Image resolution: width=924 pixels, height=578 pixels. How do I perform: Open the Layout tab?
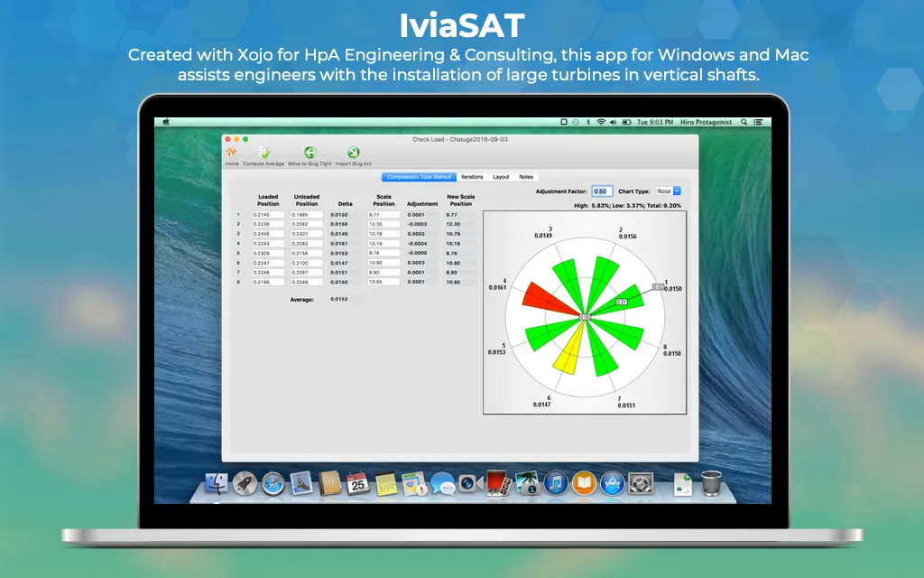[501, 177]
